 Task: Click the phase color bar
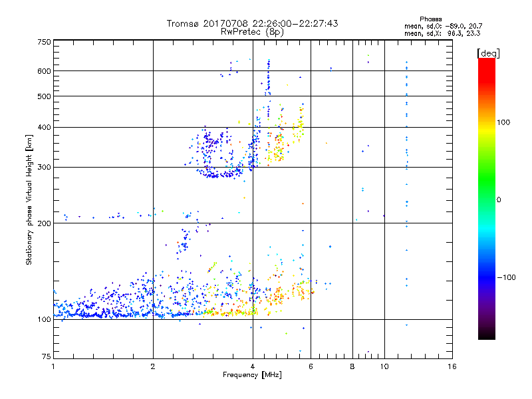(x=487, y=198)
